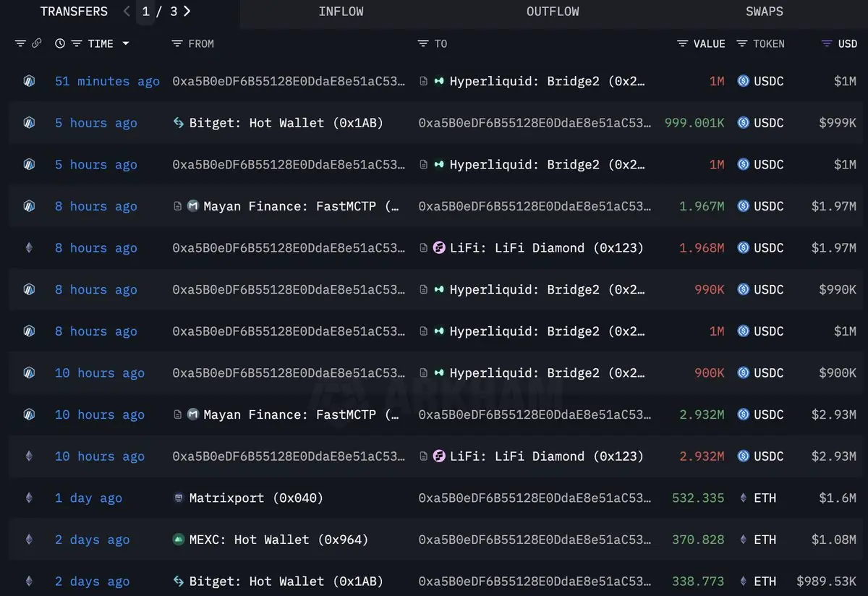Screen dimensions: 868x596
Task: Open the VALUE column filter icon
Action: (682, 44)
